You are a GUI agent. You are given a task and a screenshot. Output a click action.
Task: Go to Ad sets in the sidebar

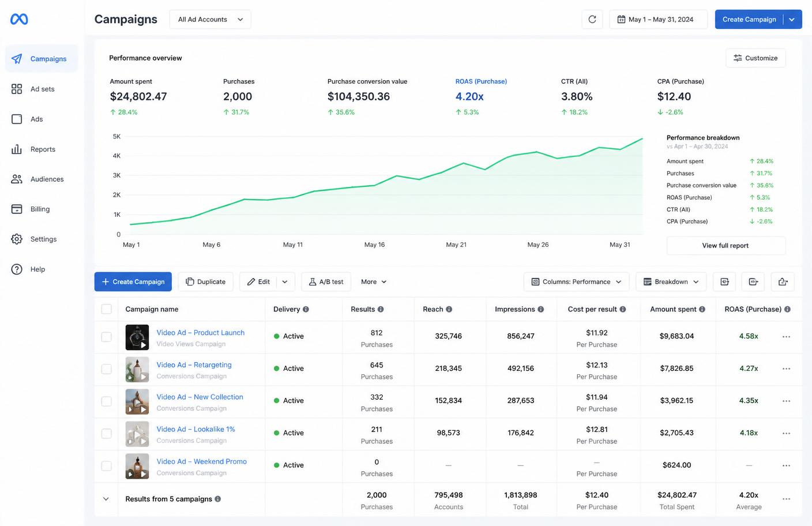coord(42,89)
